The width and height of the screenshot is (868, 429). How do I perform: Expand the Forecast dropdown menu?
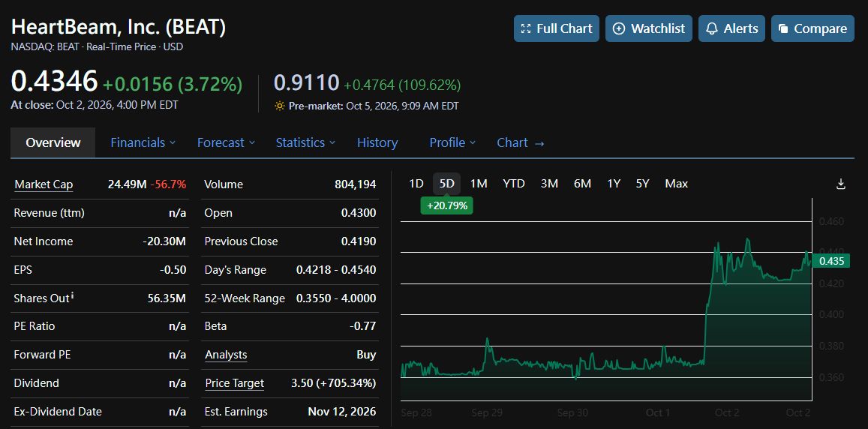[226, 142]
